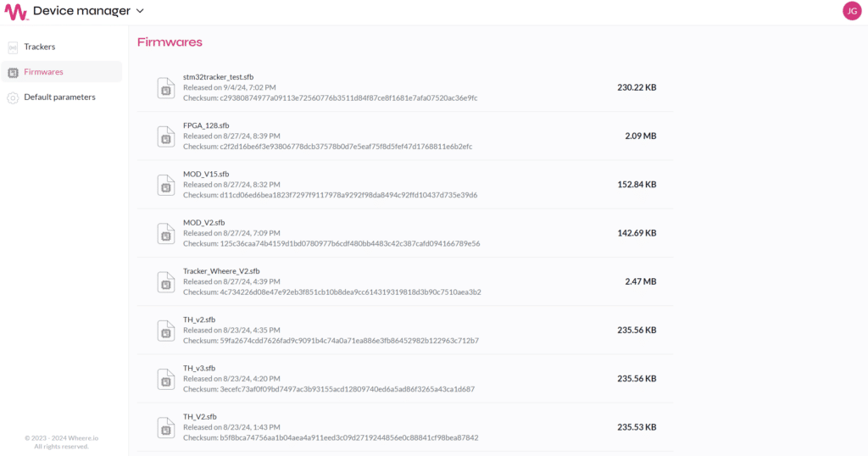Expand the Device manager dropdown chevron

pyautogui.click(x=140, y=11)
